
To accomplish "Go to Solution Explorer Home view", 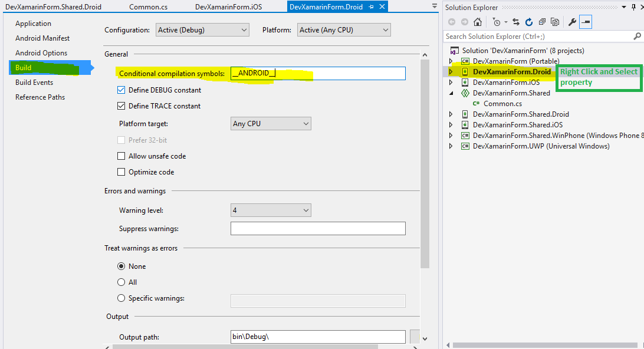I will (477, 22).
